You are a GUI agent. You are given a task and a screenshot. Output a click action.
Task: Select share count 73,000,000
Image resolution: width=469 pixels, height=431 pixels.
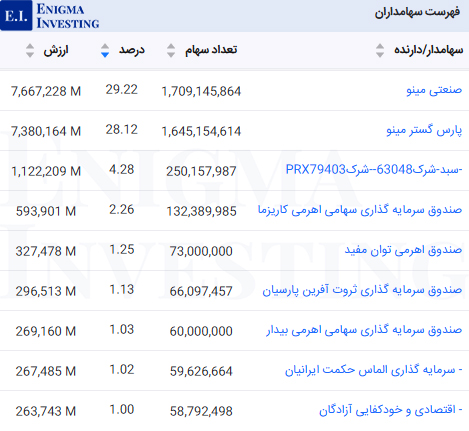click(201, 251)
